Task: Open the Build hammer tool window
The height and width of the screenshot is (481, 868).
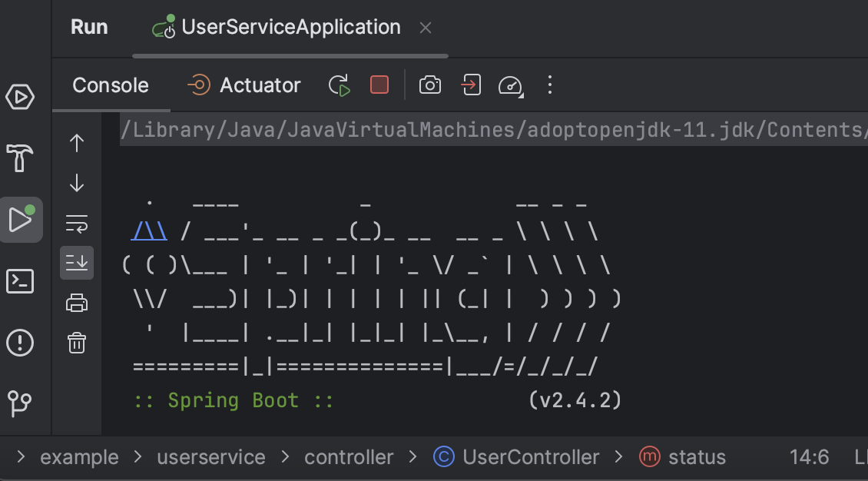Action: pos(20,158)
